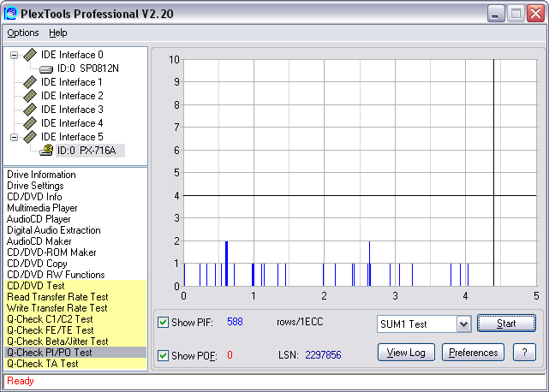549x392 pixels.
Task: Open test Preferences
Action: click(473, 353)
